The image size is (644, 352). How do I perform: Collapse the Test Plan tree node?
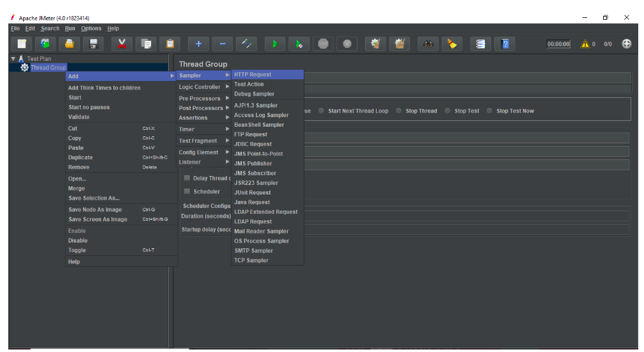pyautogui.click(x=13, y=58)
